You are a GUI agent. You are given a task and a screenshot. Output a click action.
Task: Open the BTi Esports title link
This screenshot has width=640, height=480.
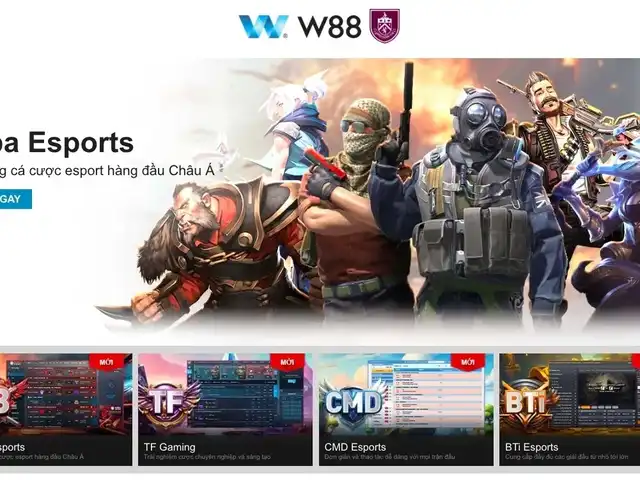tap(531, 447)
